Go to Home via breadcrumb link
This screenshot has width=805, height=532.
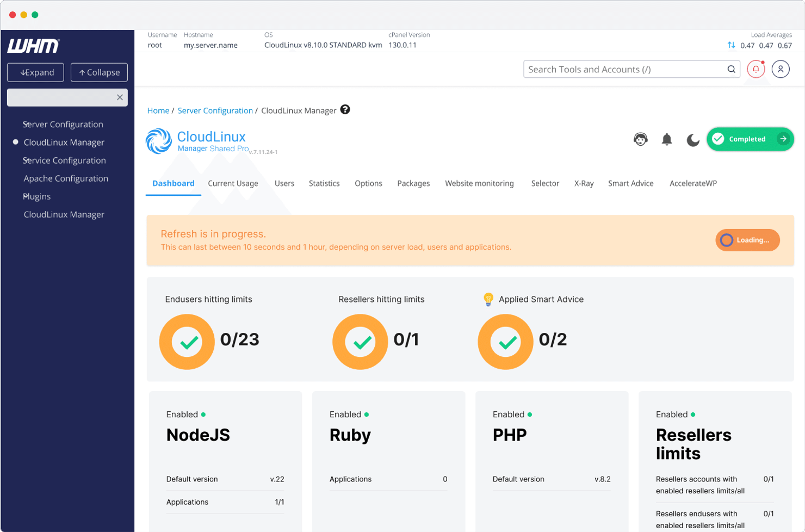158,110
